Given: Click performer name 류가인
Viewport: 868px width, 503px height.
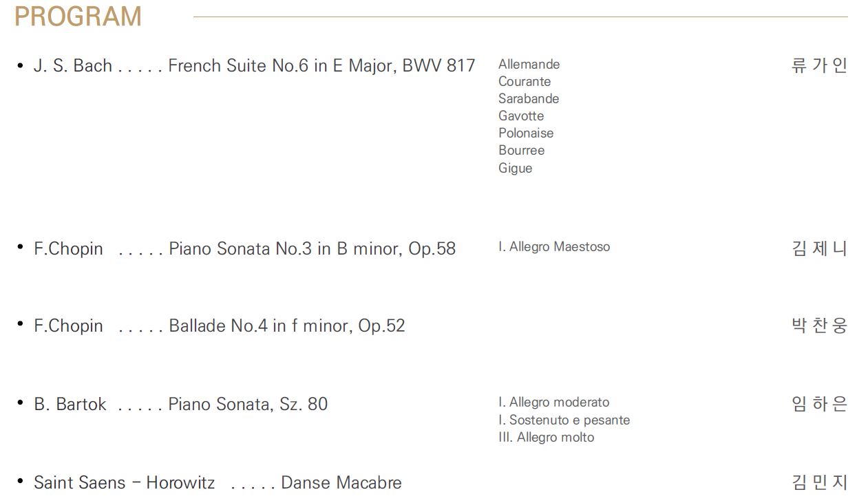Looking at the screenshot, I should pos(820,65).
